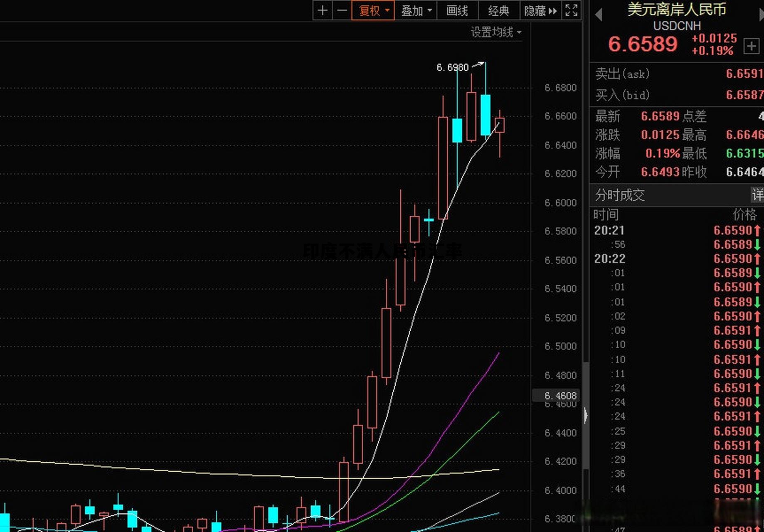764x532 pixels.
Task: Add USDCNH to watchlist with plus icon
Action: click(751, 46)
